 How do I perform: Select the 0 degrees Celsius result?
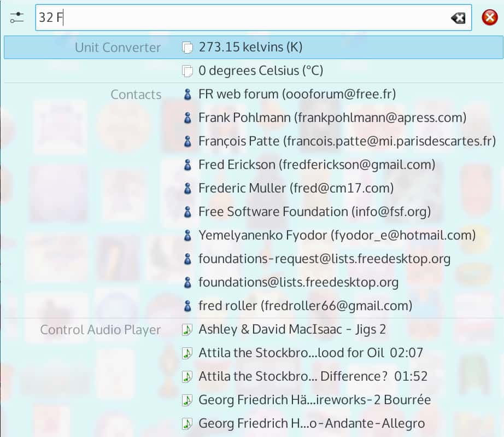(253, 71)
